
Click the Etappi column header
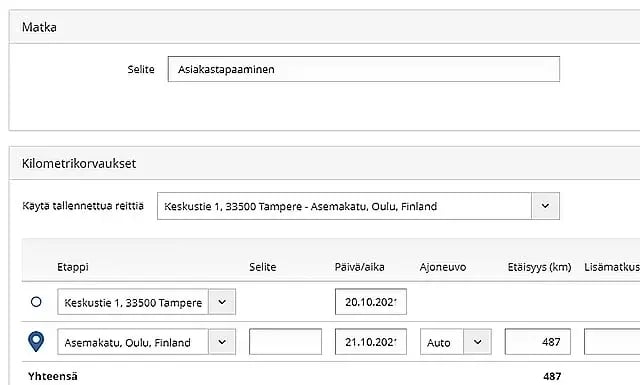click(x=73, y=267)
